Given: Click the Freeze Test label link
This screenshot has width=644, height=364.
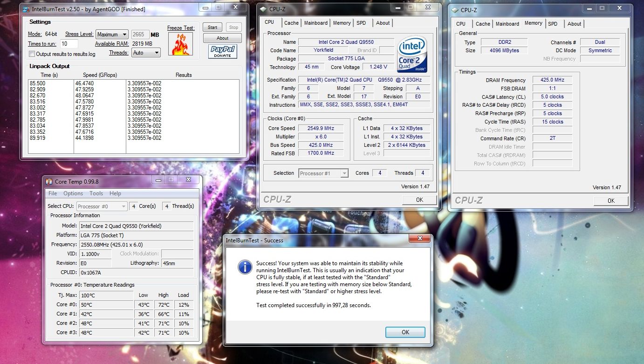Looking at the screenshot, I should (x=181, y=28).
